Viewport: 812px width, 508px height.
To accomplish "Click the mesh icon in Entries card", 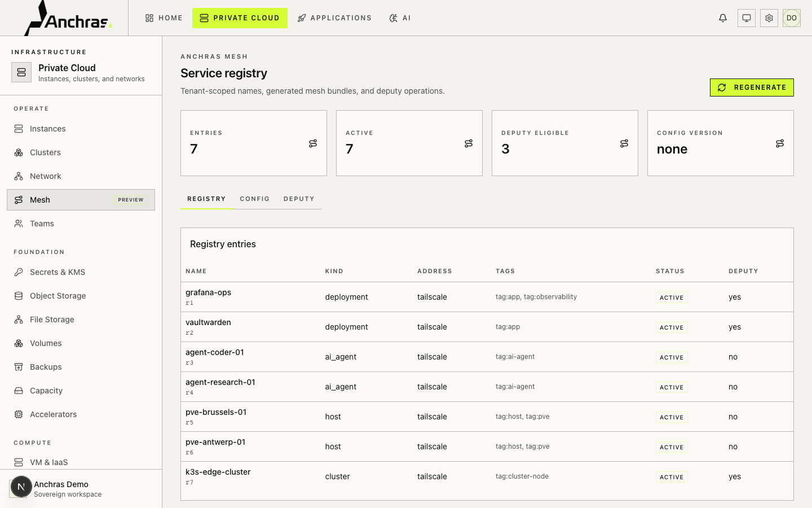I will click(313, 143).
